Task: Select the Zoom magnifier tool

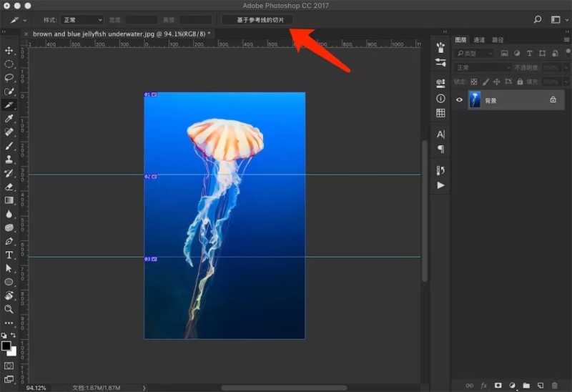Action: (9, 309)
